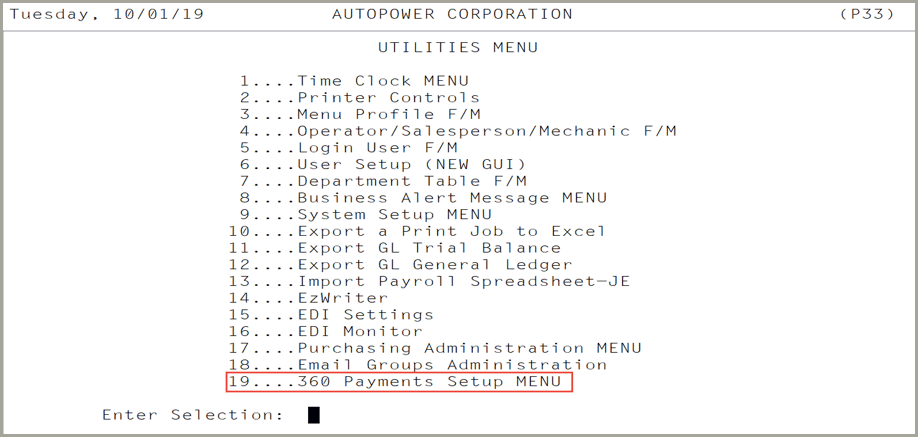The height and width of the screenshot is (437, 918).
Task: Select the Time Clock MENU option
Action: [354, 81]
